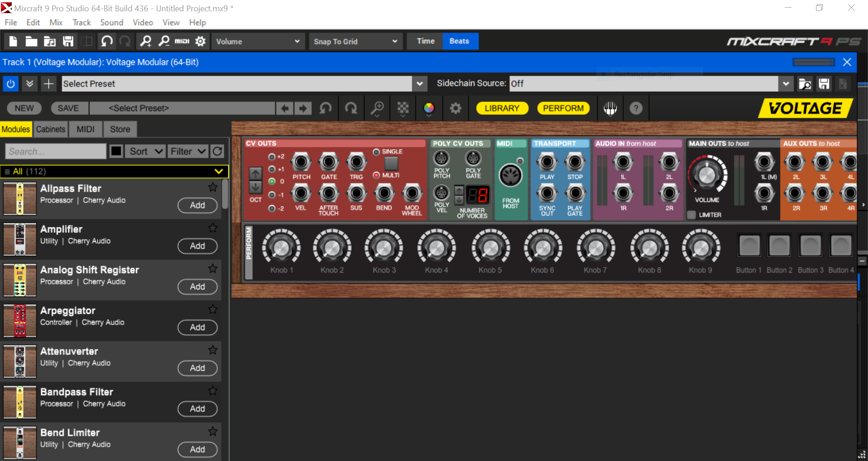The width and height of the screenshot is (868, 461).
Task: Click Voltage undo icon
Action: pyautogui.click(x=325, y=108)
